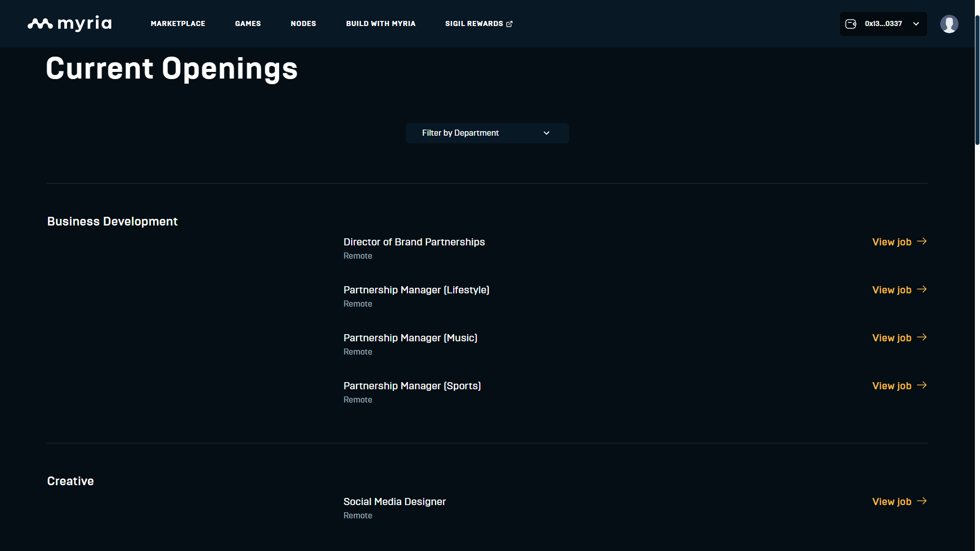This screenshot has width=980, height=551.
Task: Click arrow icon for Director of Brand Partnerships
Action: pyautogui.click(x=922, y=241)
